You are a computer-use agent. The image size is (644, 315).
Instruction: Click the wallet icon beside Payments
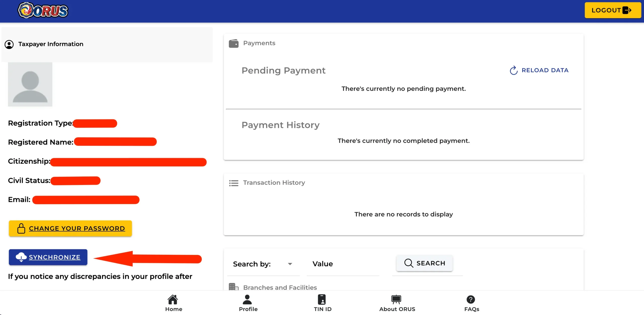[x=234, y=43]
